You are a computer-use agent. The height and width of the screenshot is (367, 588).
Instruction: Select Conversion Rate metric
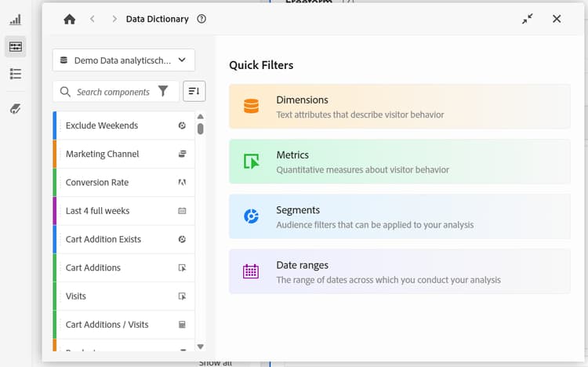click(97, 183)
